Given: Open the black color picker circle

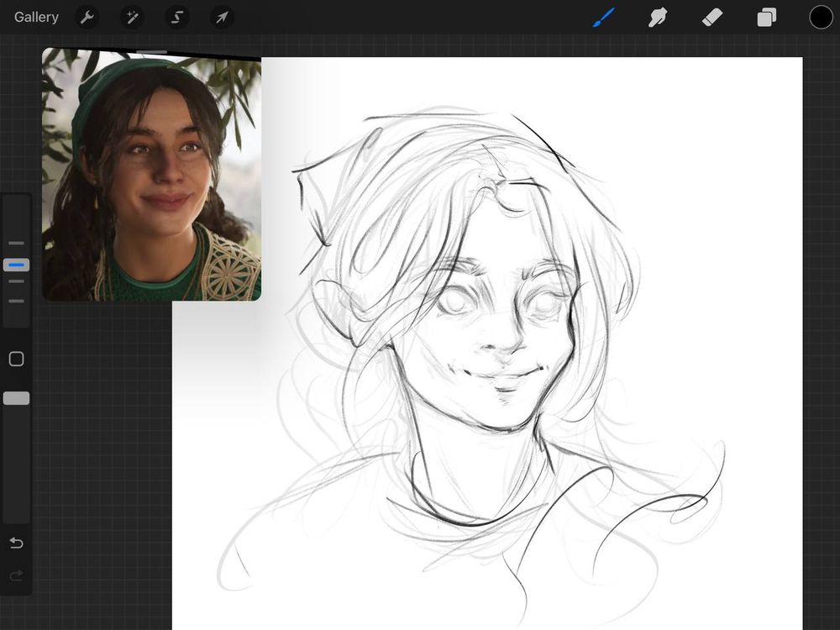Looking at the screenshot, I should [x=821, y=17].
